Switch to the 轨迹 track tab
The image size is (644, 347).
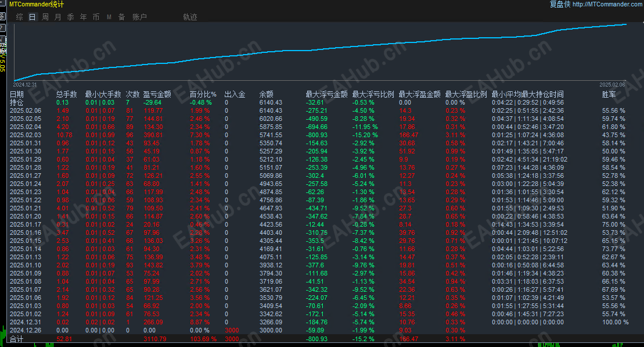(190, 17)
